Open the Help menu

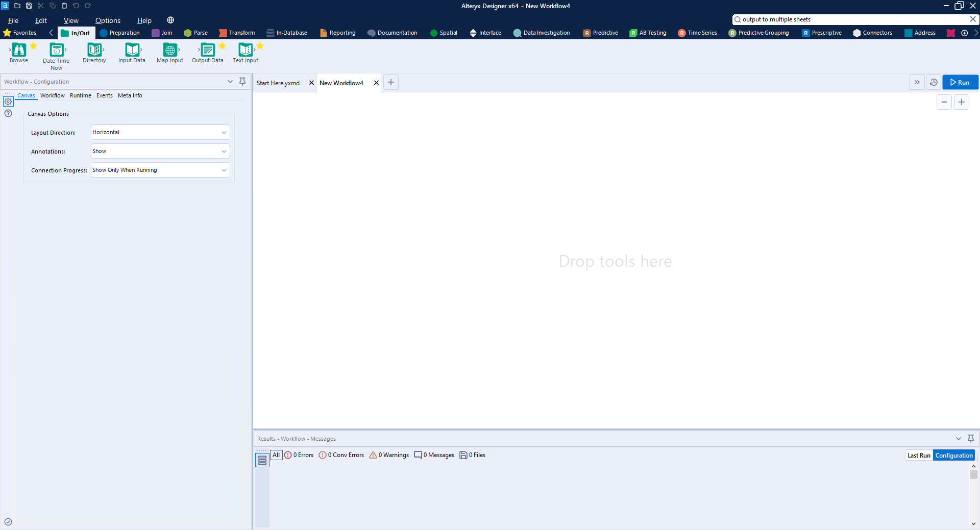pos(144,20)
